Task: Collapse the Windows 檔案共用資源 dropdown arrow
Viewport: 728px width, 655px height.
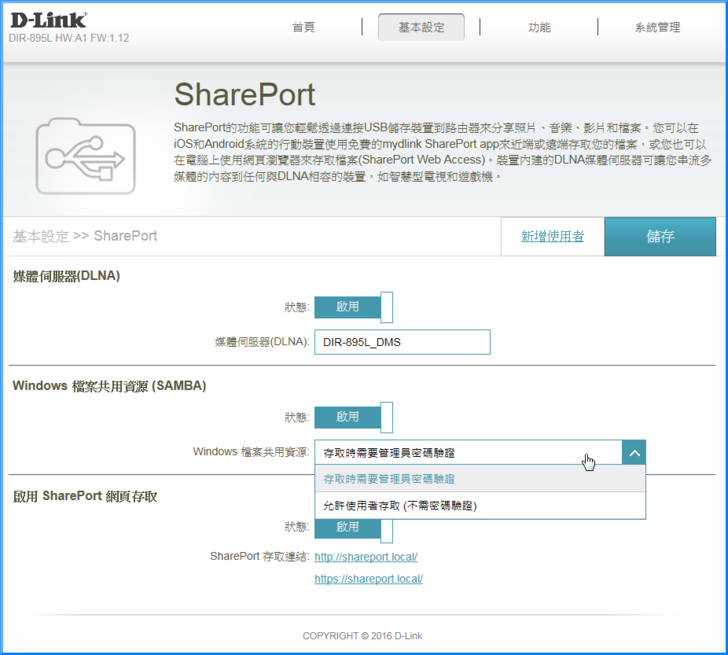Action: click(633, 452)
